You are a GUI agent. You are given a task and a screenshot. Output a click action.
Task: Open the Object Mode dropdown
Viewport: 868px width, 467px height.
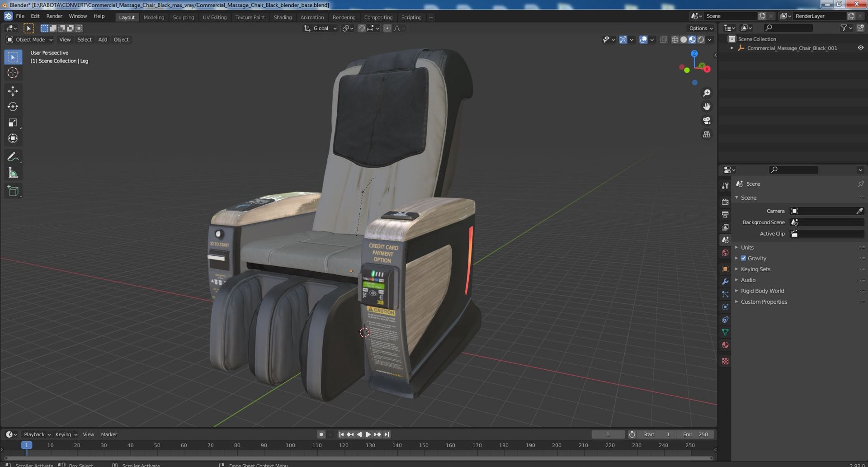point(29,40)
